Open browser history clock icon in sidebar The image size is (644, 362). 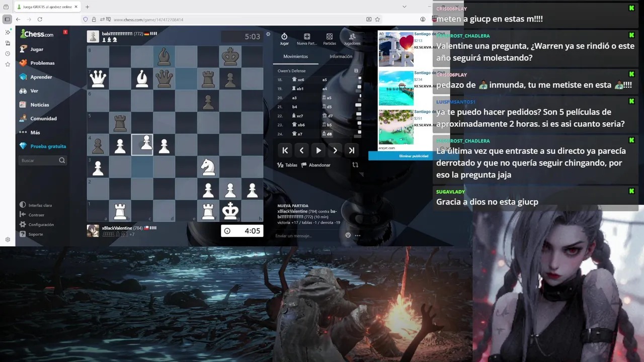point(8,53)
